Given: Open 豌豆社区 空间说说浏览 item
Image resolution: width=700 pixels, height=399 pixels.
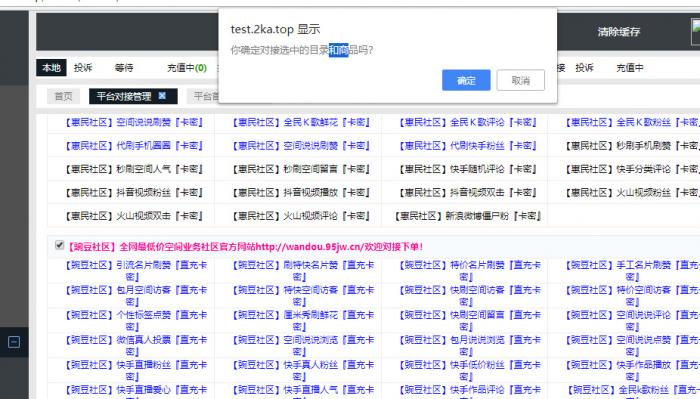Looking at the screenshot, I should [303, 345].
